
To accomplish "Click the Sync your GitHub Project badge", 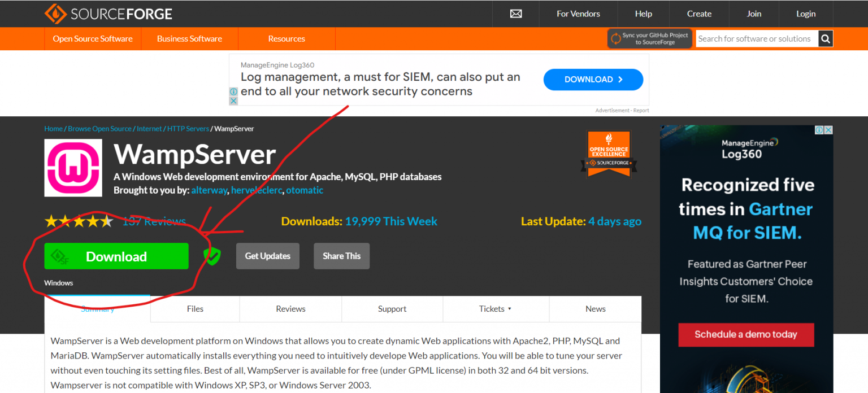I will pyautogui.click(x=649, y=38).
